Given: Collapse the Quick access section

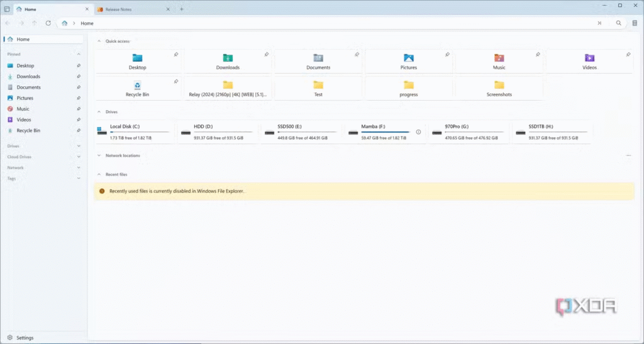Looking at the screenshot, I should [x=99, y=42].
